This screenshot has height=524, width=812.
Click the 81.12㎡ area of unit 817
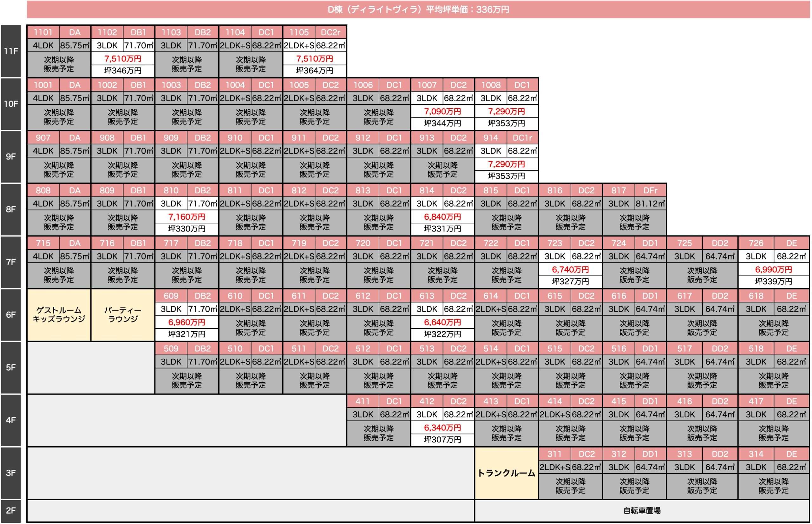pyautogui.click(x=651, y=204)
